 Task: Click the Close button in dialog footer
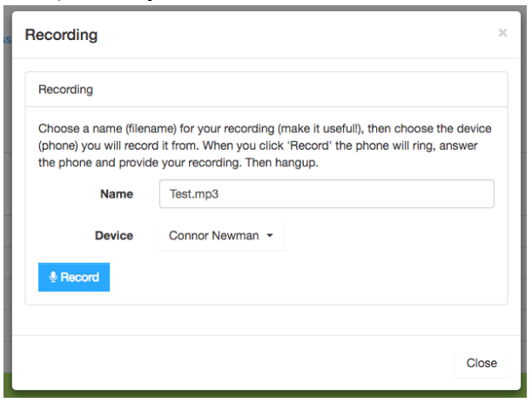click(x=481, y=363)
